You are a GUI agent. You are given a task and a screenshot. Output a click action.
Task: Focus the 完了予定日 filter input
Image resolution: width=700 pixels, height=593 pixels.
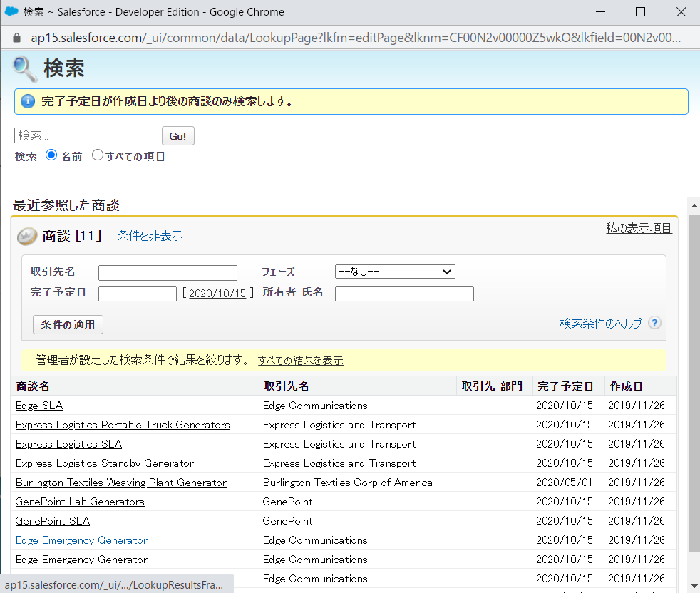[x=138, y=294]
